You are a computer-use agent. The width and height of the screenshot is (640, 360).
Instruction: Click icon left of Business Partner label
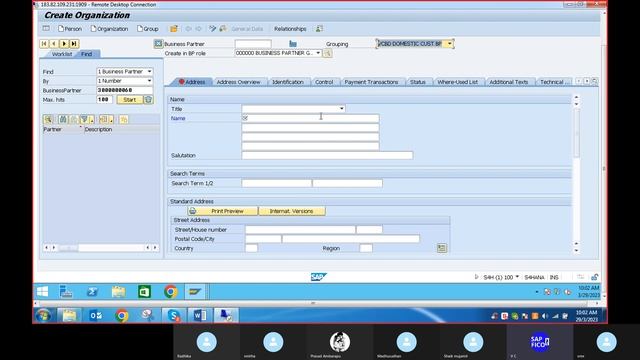point(158,44)
